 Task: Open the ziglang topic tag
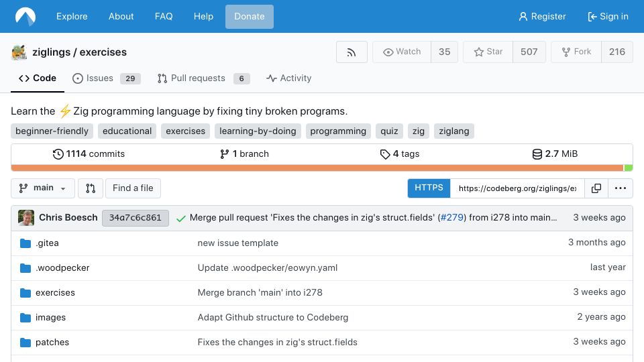(x=454, y=131)
